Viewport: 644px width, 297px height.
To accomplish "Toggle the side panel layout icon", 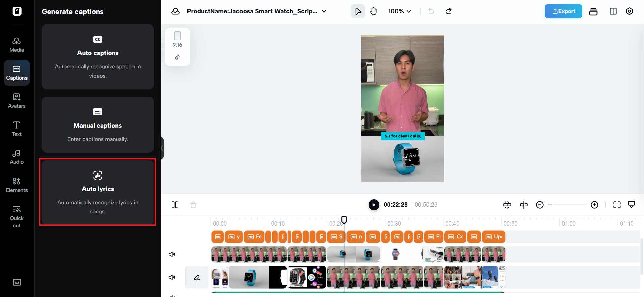I will [x=613, y=11].
